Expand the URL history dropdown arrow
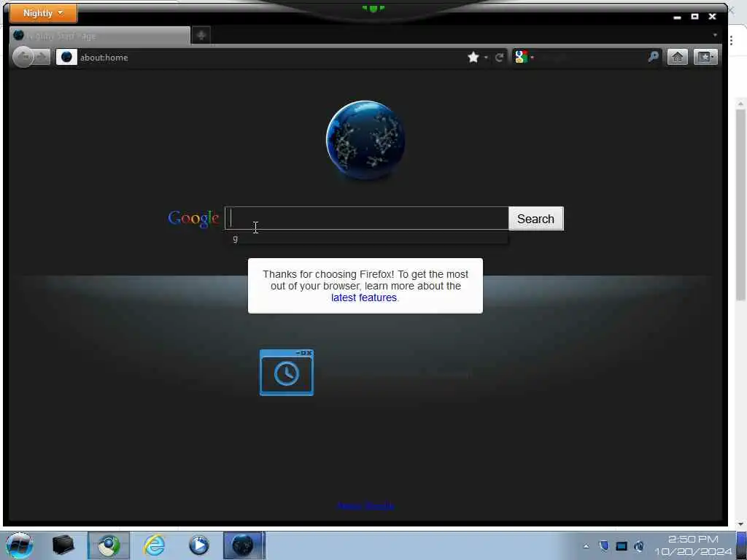Screen dimensions: 747x560 point(486,58)
